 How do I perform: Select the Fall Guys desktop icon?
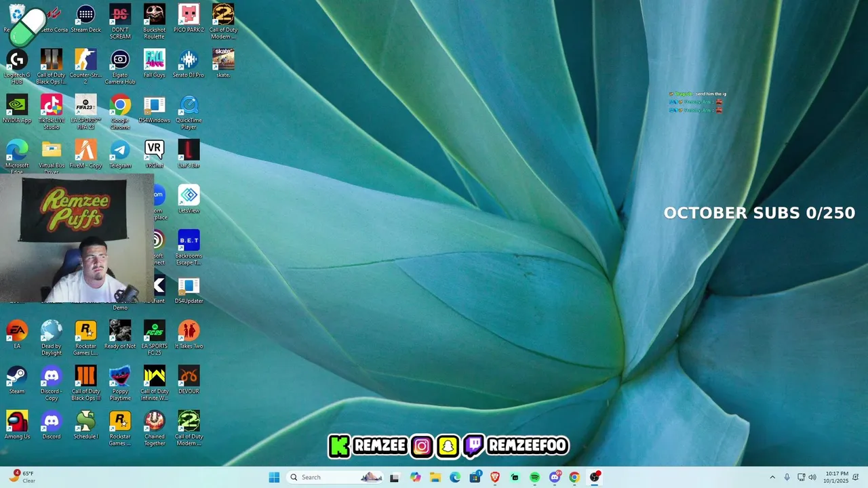pos(154,64)
